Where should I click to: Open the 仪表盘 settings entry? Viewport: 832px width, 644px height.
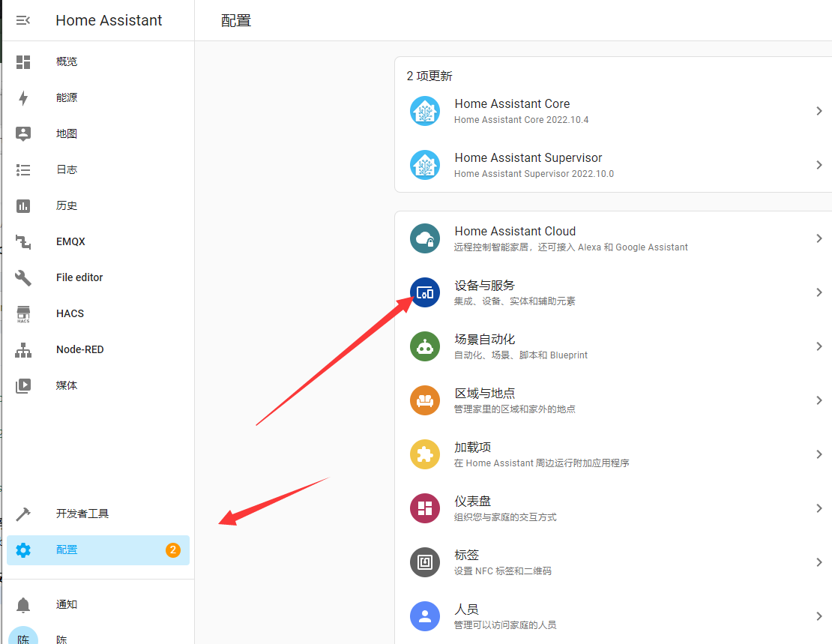tap(613, 508)
